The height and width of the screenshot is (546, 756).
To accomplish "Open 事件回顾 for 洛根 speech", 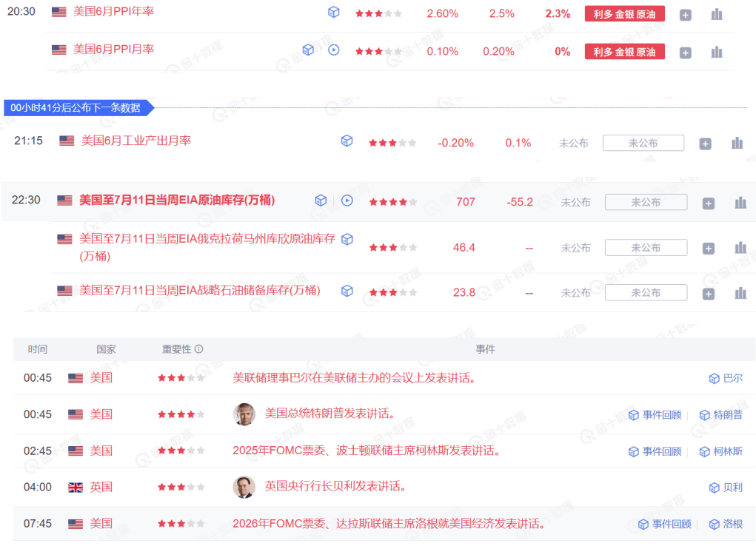I will [664, 524].
